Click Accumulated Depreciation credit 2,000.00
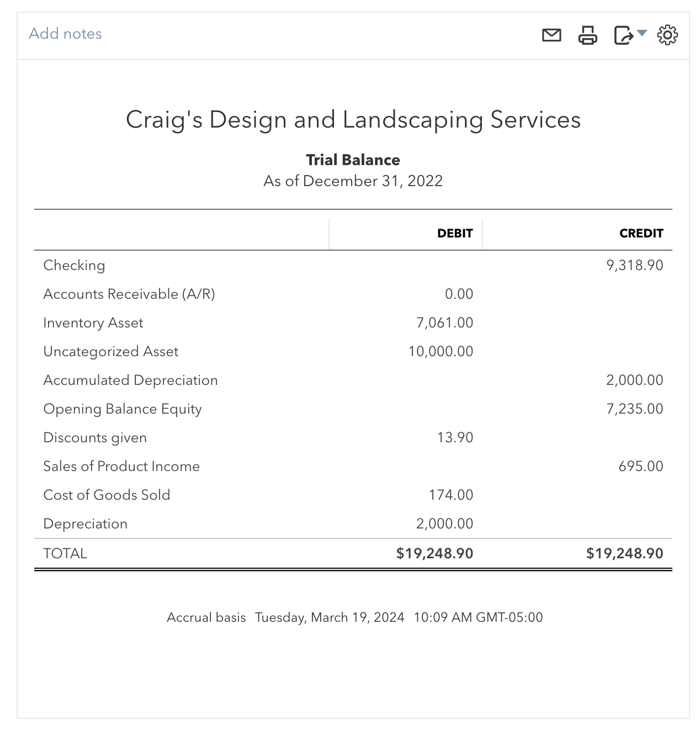The width and height of the screenshot is (700, 730). [634, 380]
